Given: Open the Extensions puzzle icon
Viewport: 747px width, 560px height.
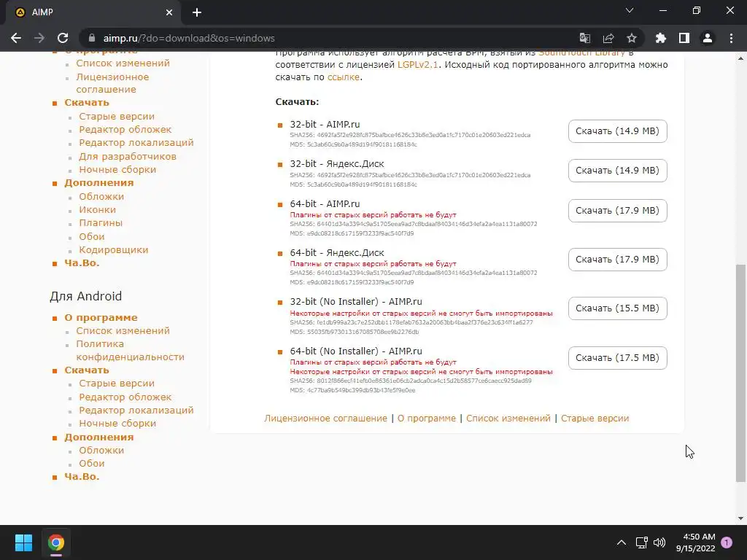Looking at the screenshot, I should (x=661, y=38).
